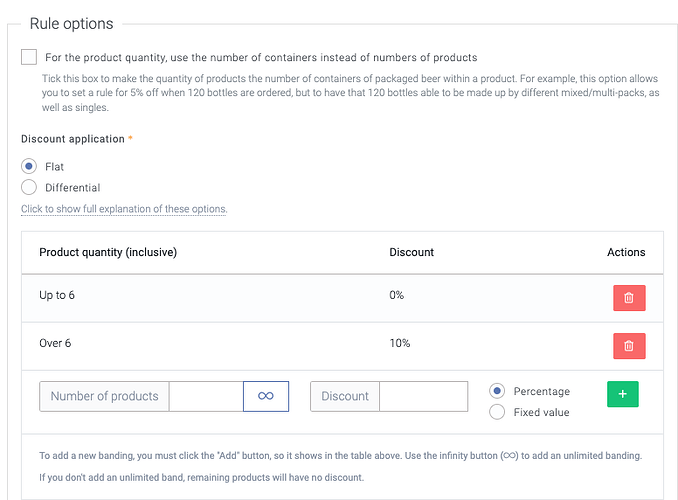Delete the 'Up to 6' banding row
This screenshot has width=678, height=500.
629,298
